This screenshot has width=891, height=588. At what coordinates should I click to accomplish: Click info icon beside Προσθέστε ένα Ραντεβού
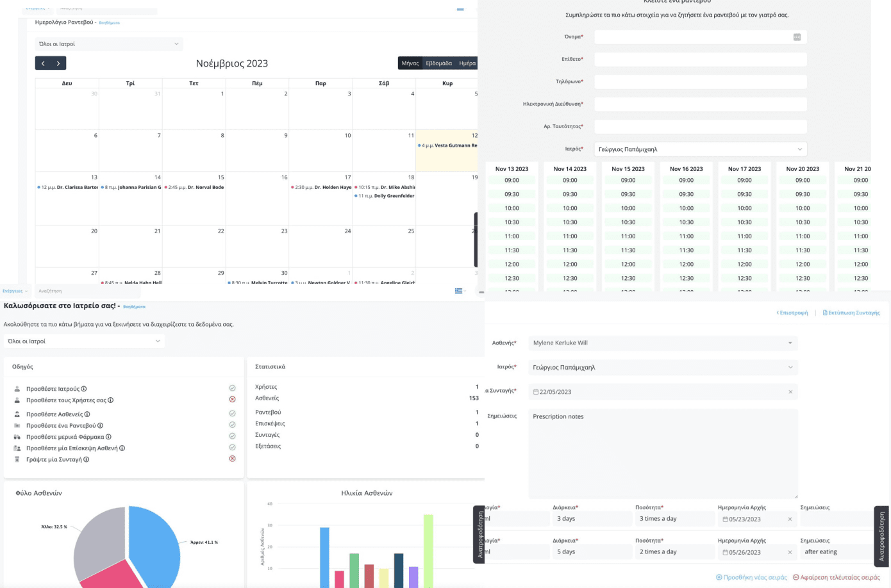pyautogui.click(x=100, y=425)
